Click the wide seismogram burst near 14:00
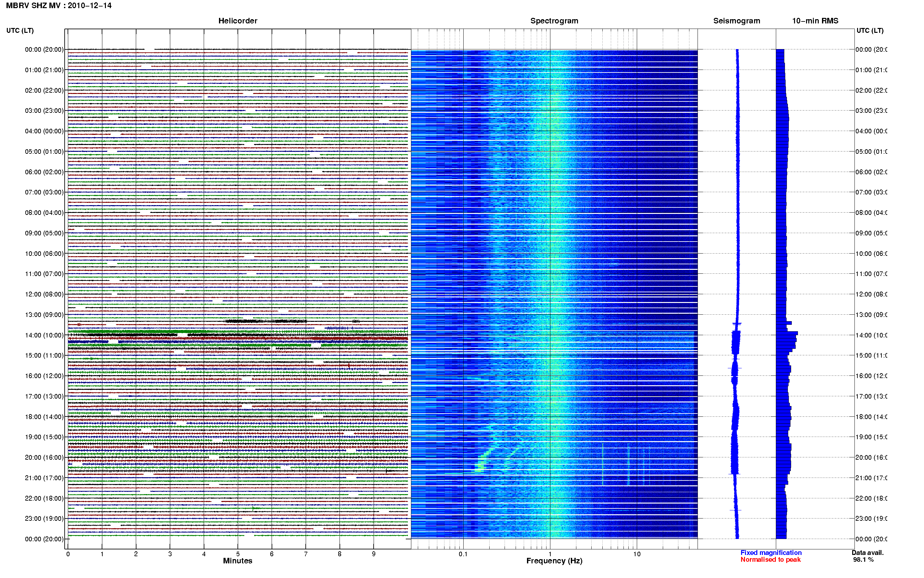Image resolution: width=924 pixels, height=578 pixels. point(736,343)
